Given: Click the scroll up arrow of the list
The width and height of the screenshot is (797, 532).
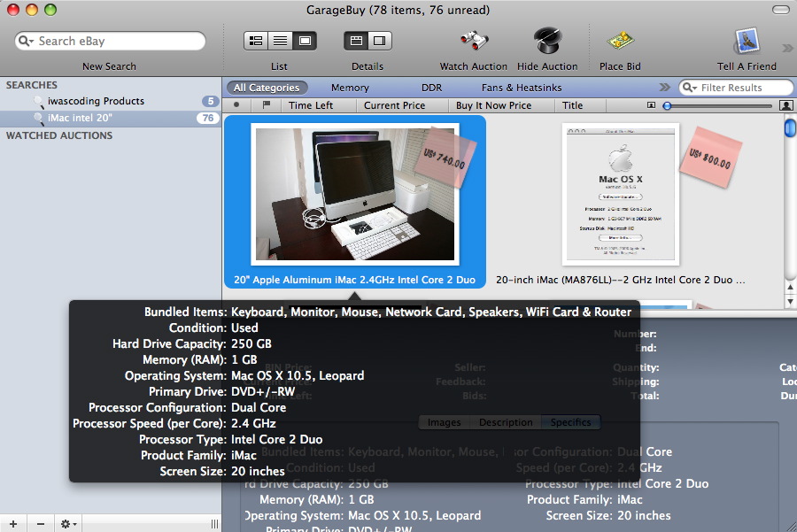Looking at the screenshot, I should coord(791,287).
